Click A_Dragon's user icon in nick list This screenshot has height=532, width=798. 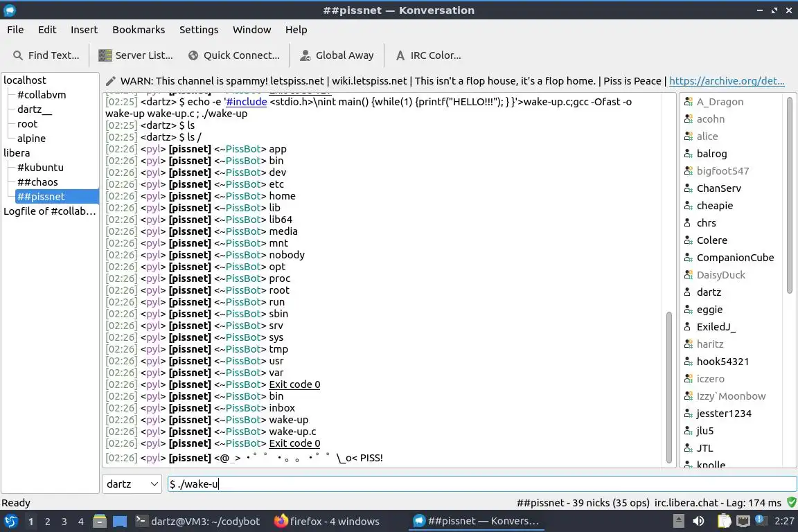point(688,102)
